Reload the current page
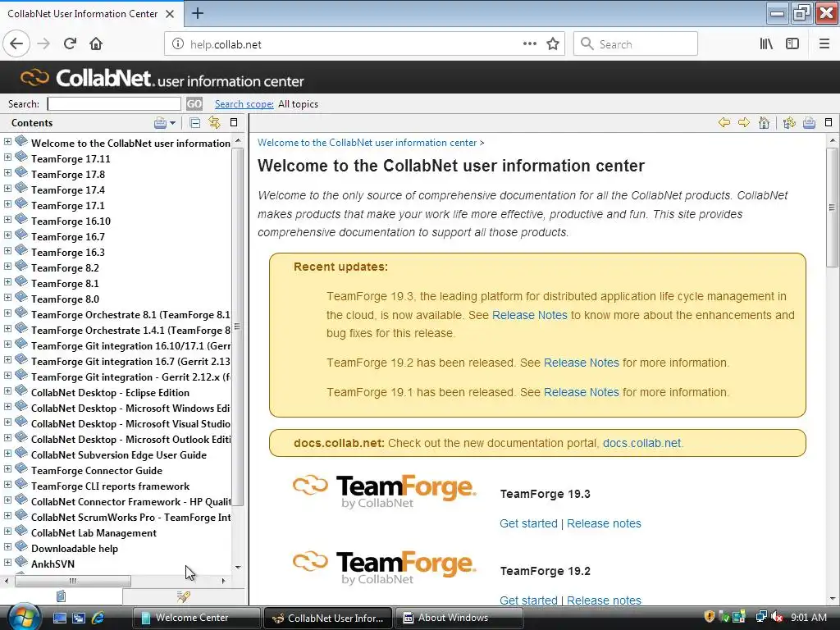 pos(71,44)
